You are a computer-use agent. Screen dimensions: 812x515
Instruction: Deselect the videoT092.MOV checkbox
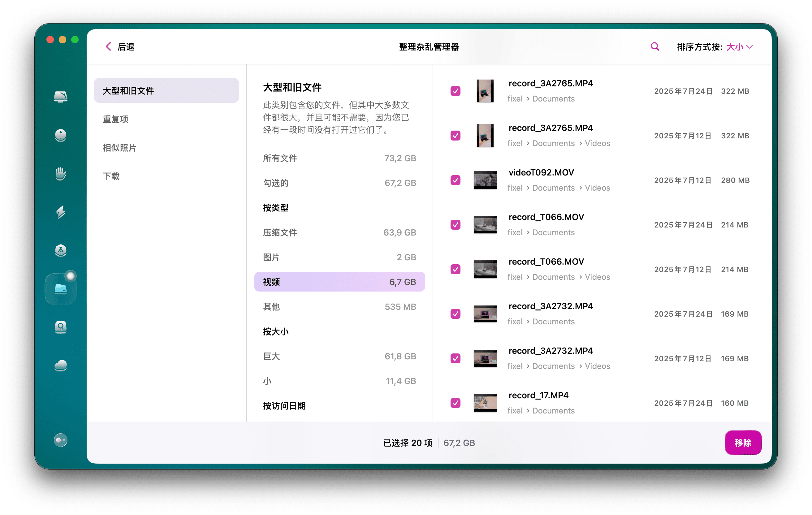point(455,180)
